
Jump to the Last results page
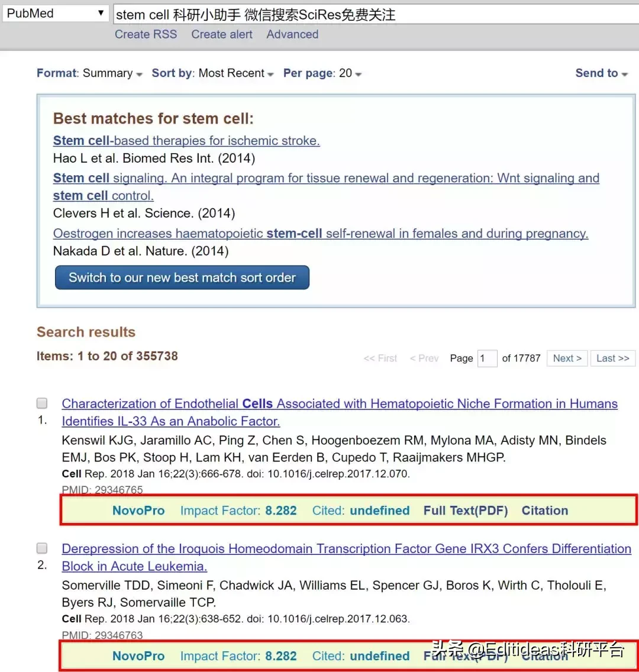(x=613, y=358)
